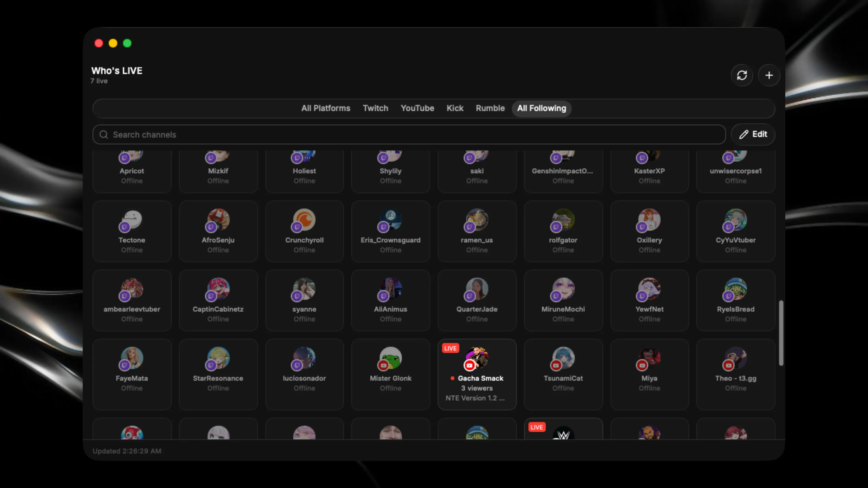This screenshot has height=488, width=868.
Task: Open Mister Glonk frog avatar
Action: (391, 358)
